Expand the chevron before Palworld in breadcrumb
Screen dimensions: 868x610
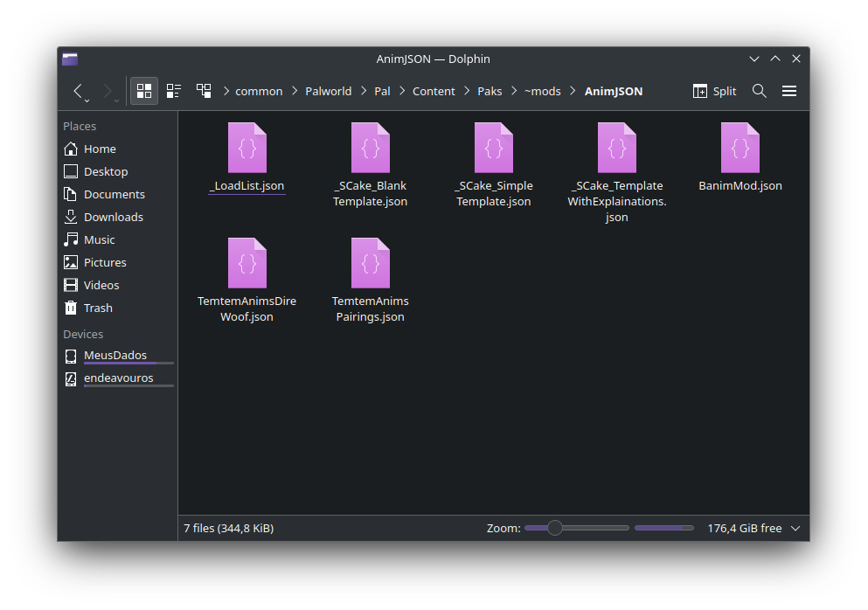(x=295, y=91)
